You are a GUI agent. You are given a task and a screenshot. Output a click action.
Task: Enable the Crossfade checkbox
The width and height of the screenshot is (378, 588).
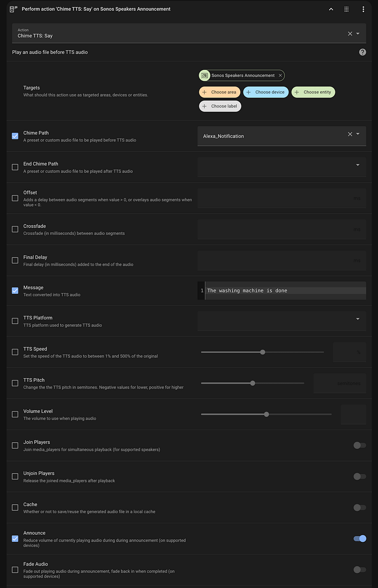[x=15, y=229]
